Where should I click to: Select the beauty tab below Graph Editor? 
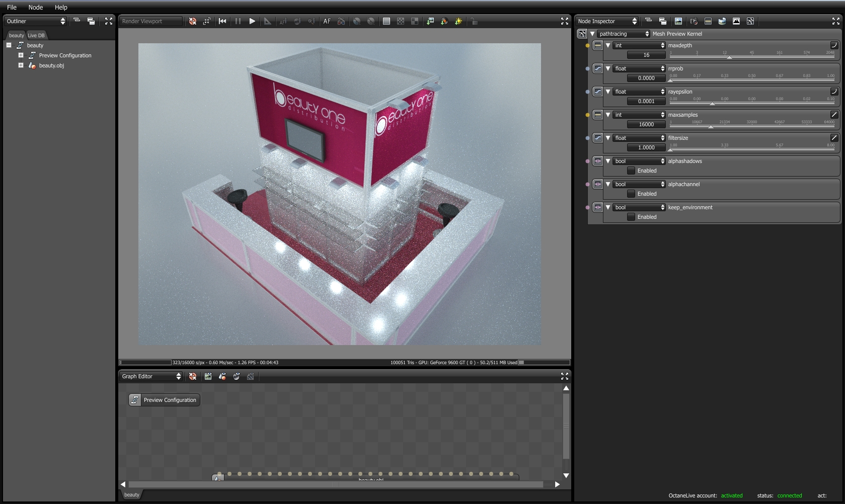[132, 495]
